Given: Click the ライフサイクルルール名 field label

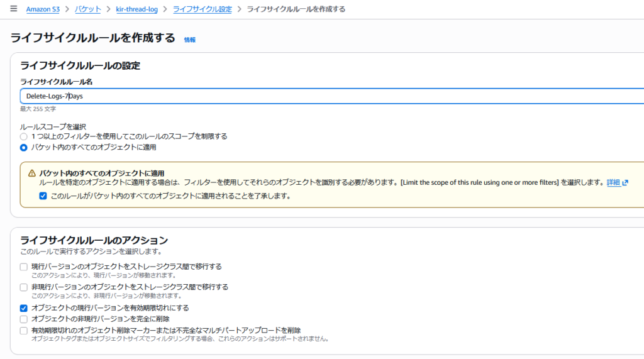Looking at the screenshot, I should 57,82.
